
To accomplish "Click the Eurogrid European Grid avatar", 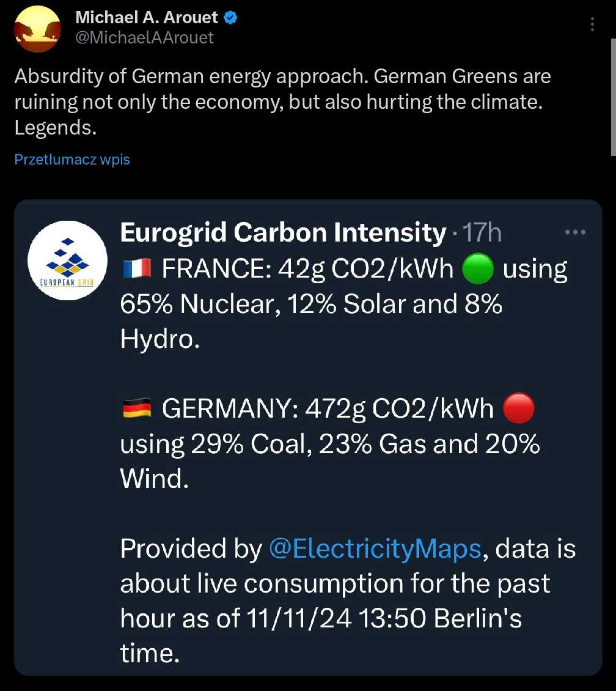I will [x=67, y=261].
